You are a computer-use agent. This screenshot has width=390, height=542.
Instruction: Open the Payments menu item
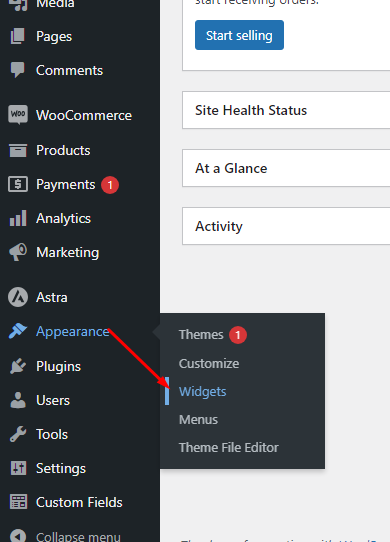click(65, 185)
